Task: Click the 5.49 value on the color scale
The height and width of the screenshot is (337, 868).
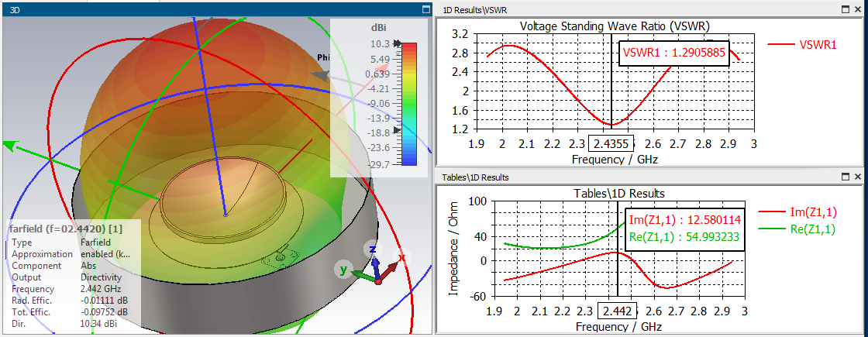Action: point(379,59)
